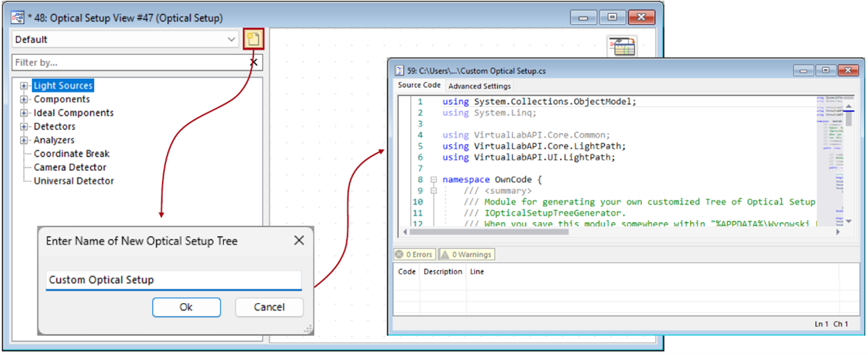Click the Custom Optical Setup name field

pos(174,280)
